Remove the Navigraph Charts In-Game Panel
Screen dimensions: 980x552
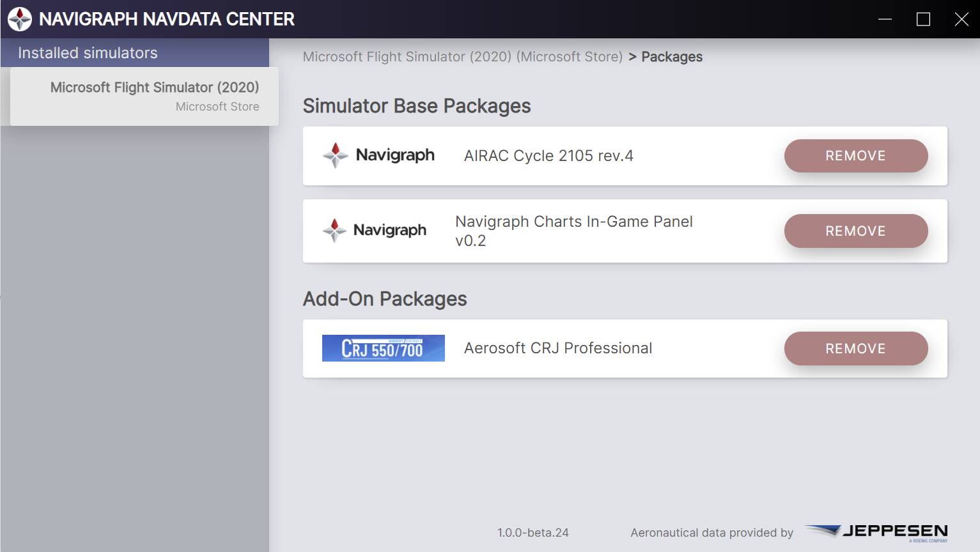pyautogui.click(x=855, y=231)
